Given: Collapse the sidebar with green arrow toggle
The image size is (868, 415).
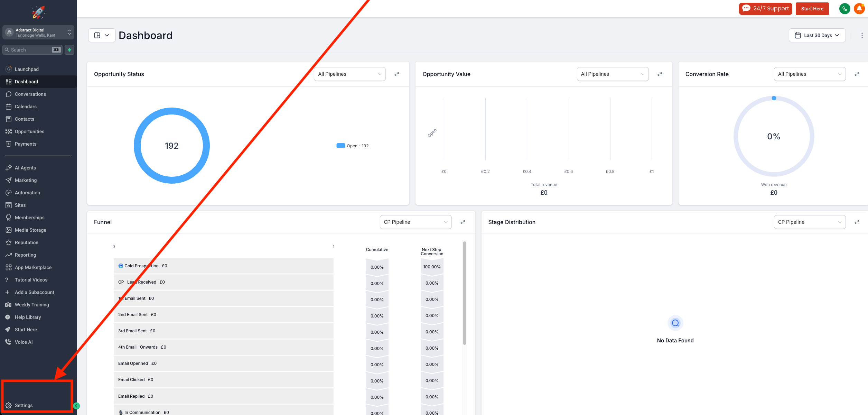Looking at the screenshot, I should pos(76,406).
